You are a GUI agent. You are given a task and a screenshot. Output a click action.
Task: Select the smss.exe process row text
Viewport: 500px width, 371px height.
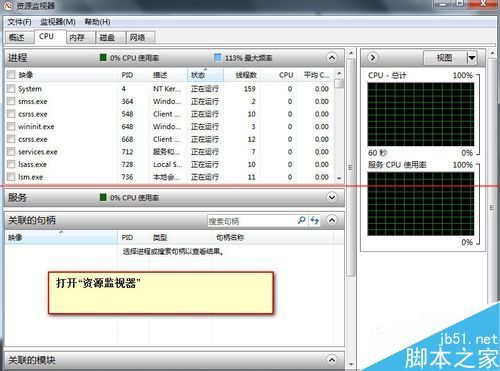pyautogui.click(x=33, y=101)
